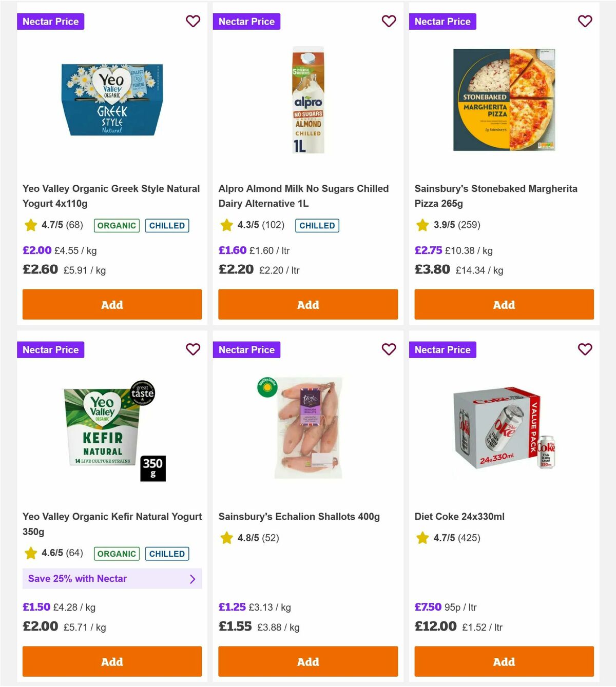Image resolution: width=616 pixels, height=687 pixels.
Task: Add Diet Coke 24x330ml to trolley
Action: [504, 662]
